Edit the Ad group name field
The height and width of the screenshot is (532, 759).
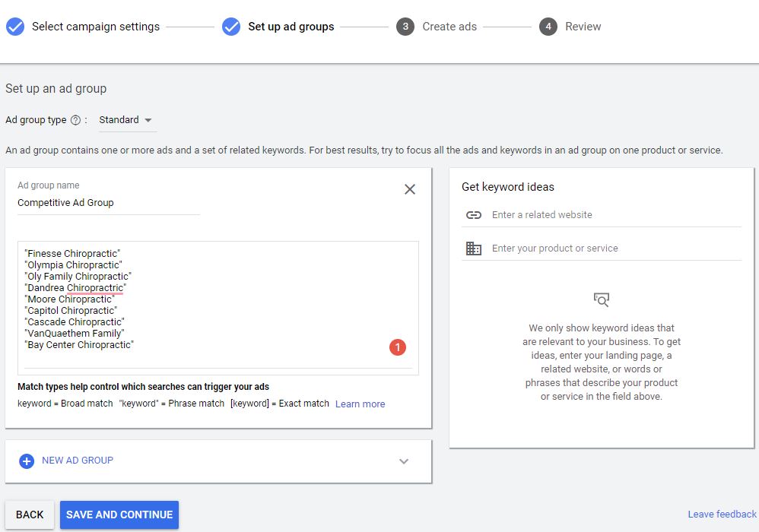108,203
